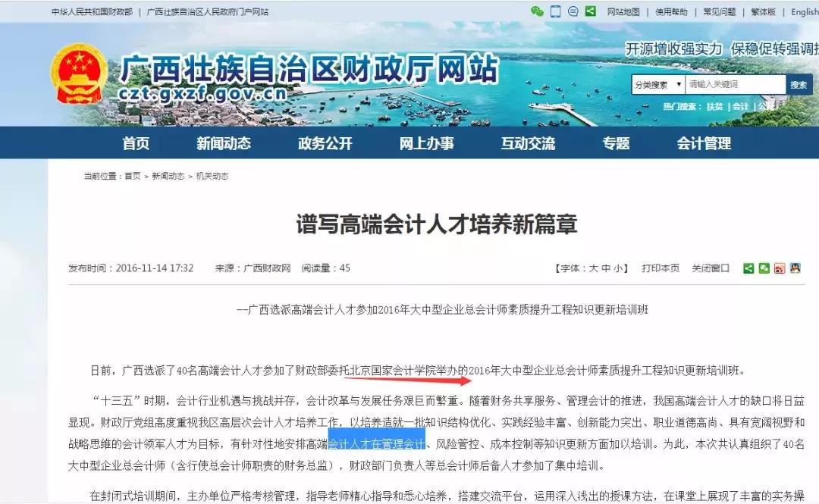Click the 请输入关键词 search field
Viewport: 819px width, 504px height.
(x=735, y=84)
